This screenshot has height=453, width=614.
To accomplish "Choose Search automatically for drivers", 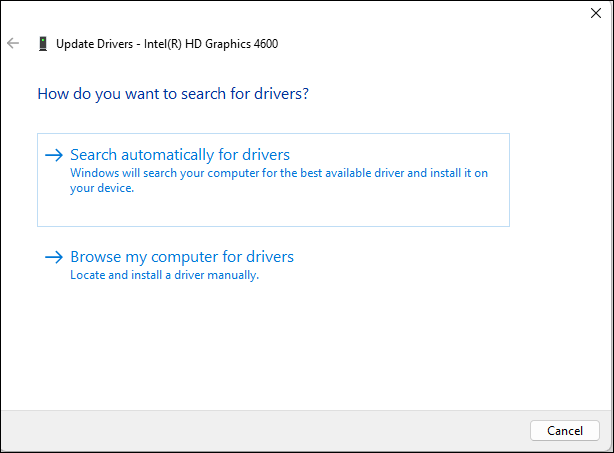I will coord(180,155).
